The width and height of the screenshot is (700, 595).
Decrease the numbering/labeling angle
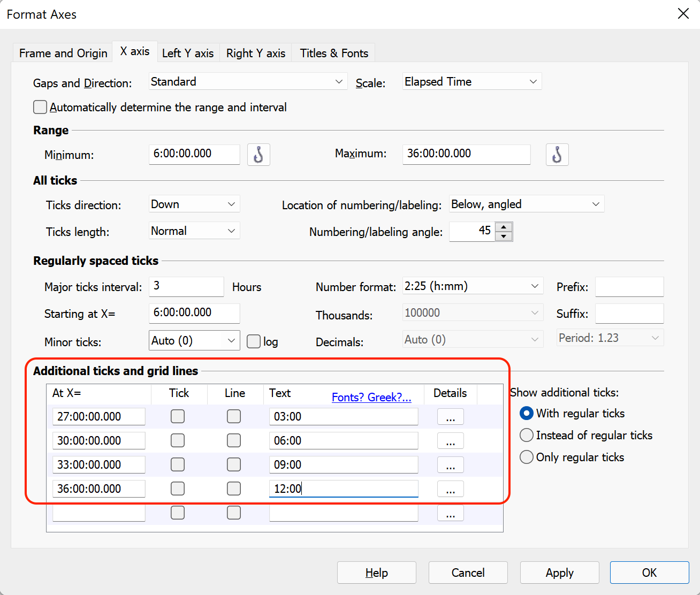pyautogui.click(x=504, y=236)
